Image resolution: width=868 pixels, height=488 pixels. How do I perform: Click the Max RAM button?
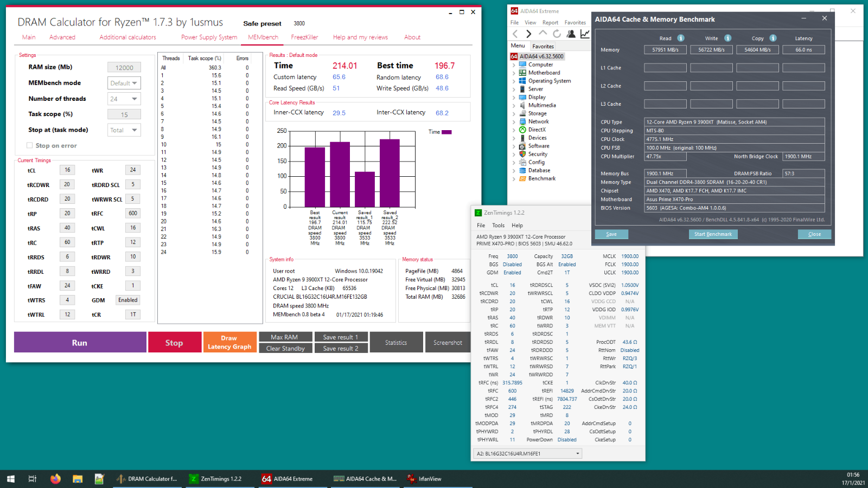point(285,337)
